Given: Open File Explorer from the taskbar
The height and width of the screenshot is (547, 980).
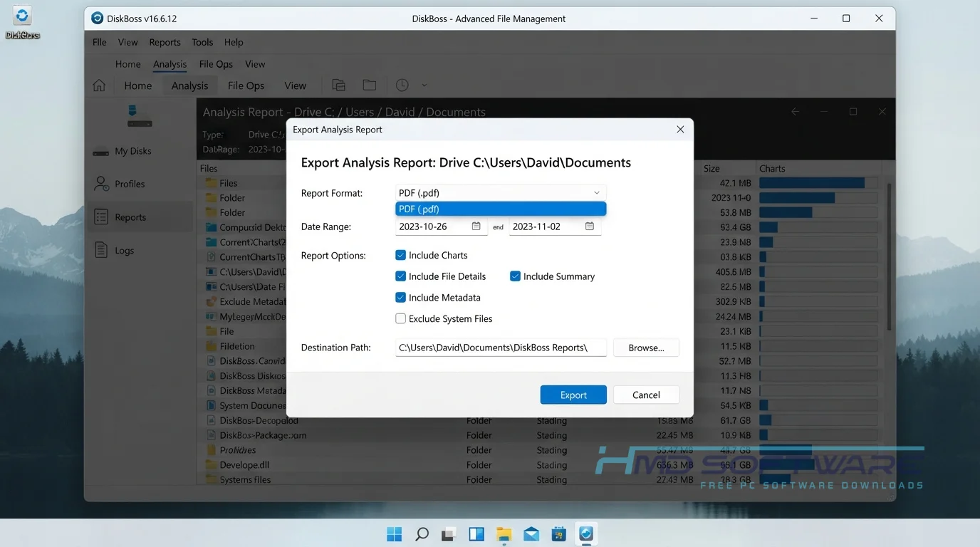Looking at the screenshot, I should (x=504, y=533).
